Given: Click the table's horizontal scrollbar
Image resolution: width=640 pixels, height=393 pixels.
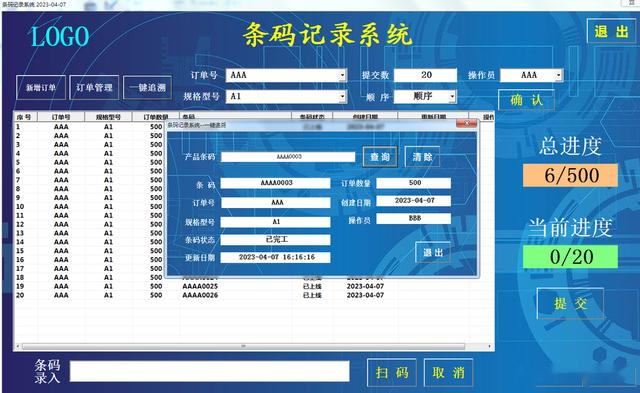Looking at the screenshot, I should (x=244, y=346).
